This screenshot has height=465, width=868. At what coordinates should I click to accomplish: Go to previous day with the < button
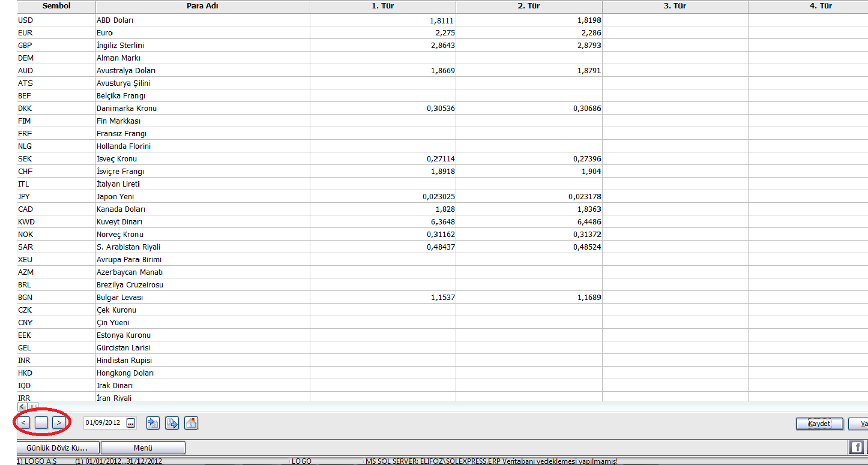pos(24,423)
